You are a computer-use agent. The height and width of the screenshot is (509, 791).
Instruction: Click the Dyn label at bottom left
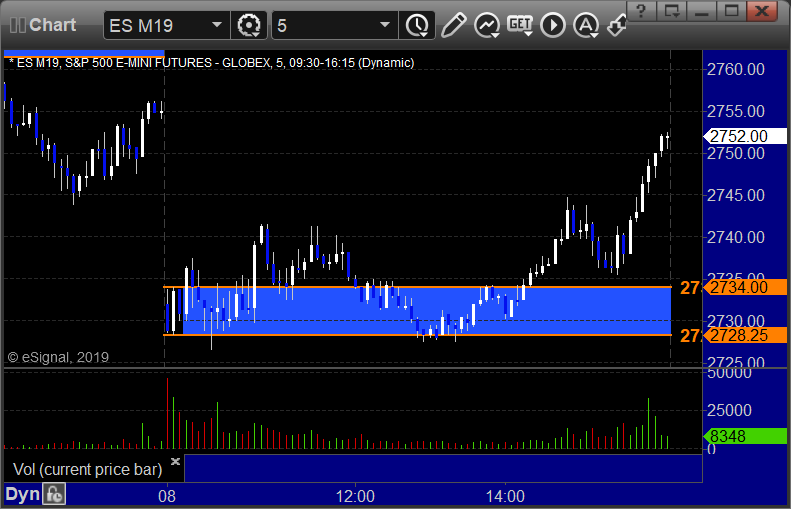tap(22, 494)
